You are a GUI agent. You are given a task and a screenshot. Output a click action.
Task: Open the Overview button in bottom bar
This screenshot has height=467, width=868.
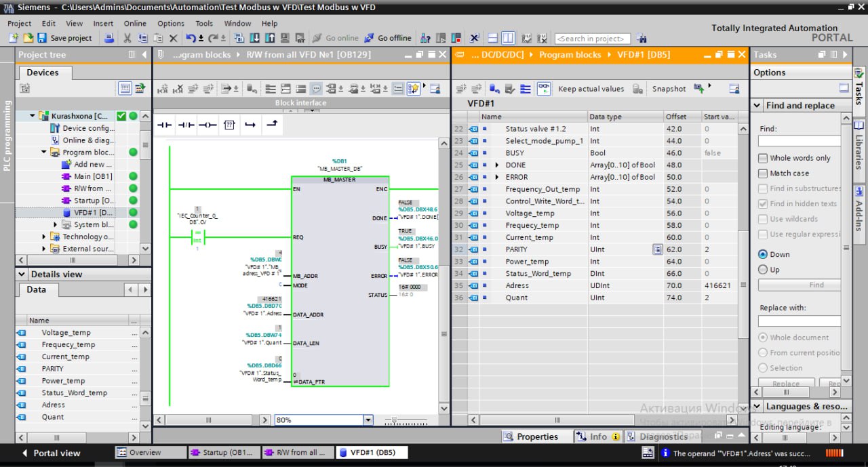click(x=151, y=453)
